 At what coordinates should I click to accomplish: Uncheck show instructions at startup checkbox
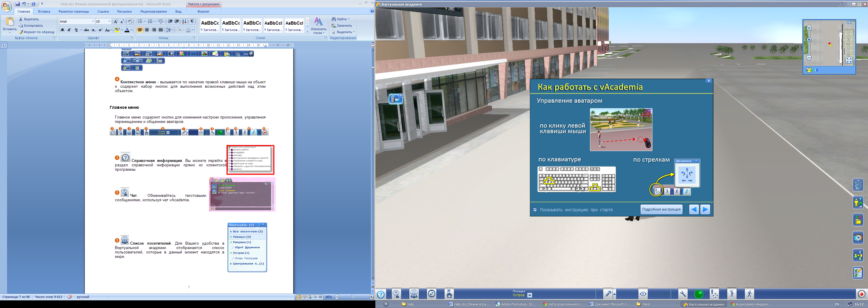pos(535,210)
